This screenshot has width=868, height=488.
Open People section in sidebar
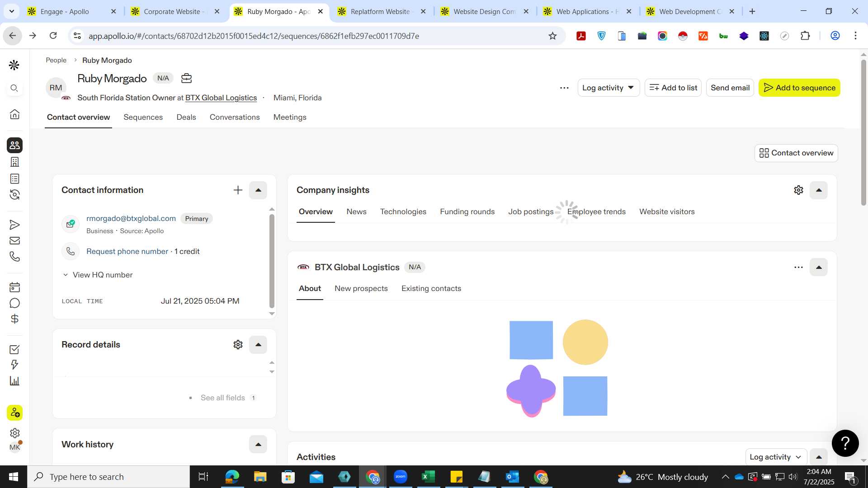tap(14, 145)
